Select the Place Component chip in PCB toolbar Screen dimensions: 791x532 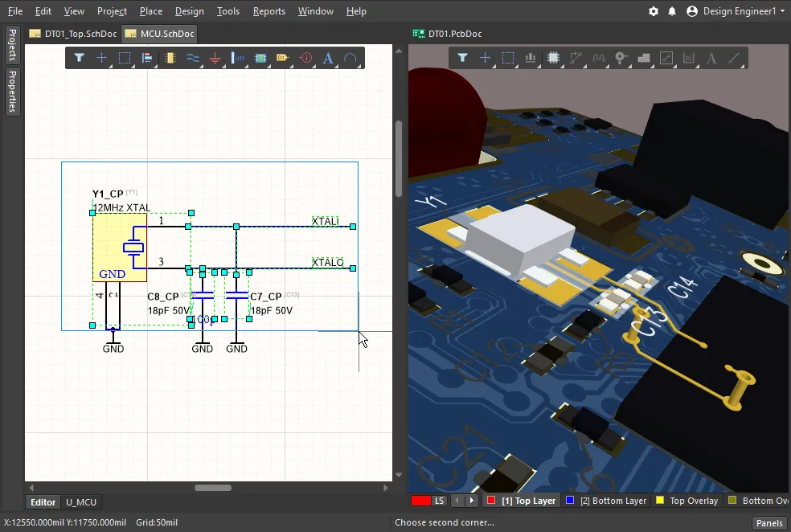coord(553,58)
